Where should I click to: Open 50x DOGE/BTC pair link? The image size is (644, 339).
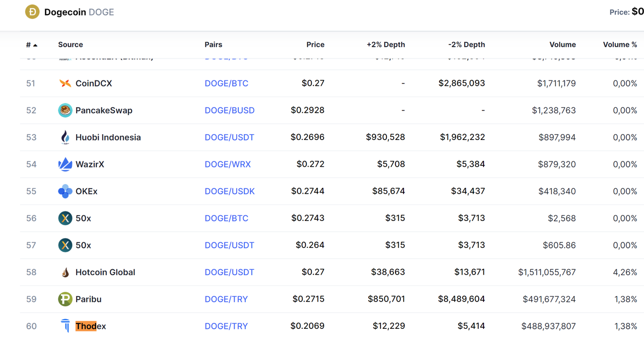click(226, 218)
